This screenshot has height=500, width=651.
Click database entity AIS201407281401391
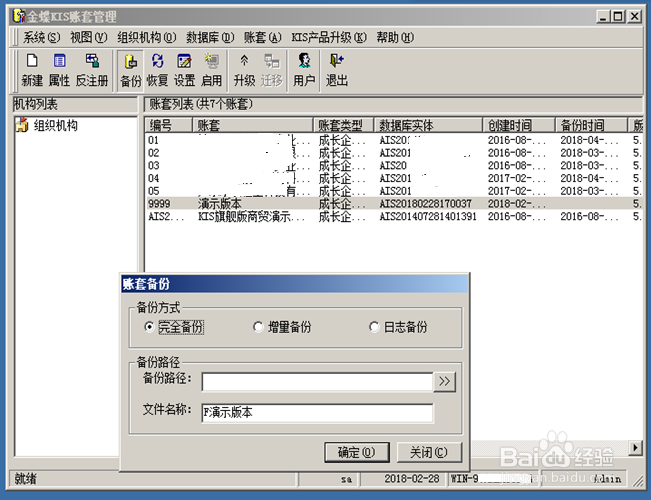[x=428, y=216]
